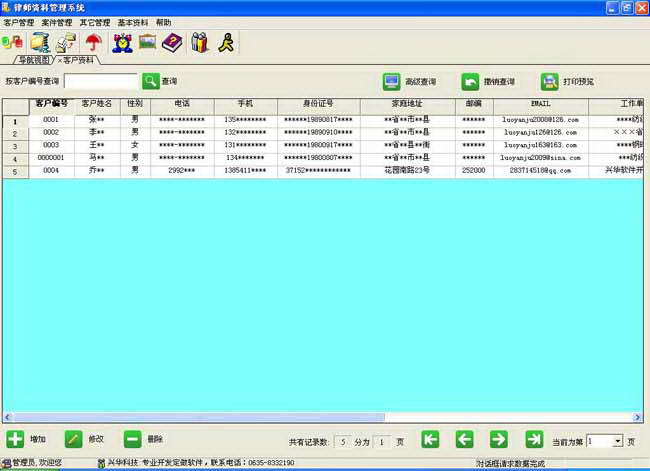This screenshot has height=471, width=650.
Task: Select the cell with customer number 0002
Action: [x=51, y=133]
